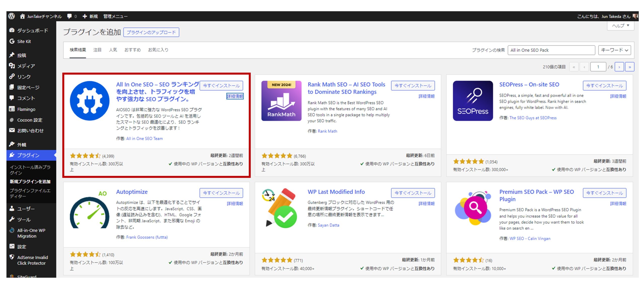Open the Sayan Datta author link
The height and width of the screenshot is (290, 644).
(328, 225)
